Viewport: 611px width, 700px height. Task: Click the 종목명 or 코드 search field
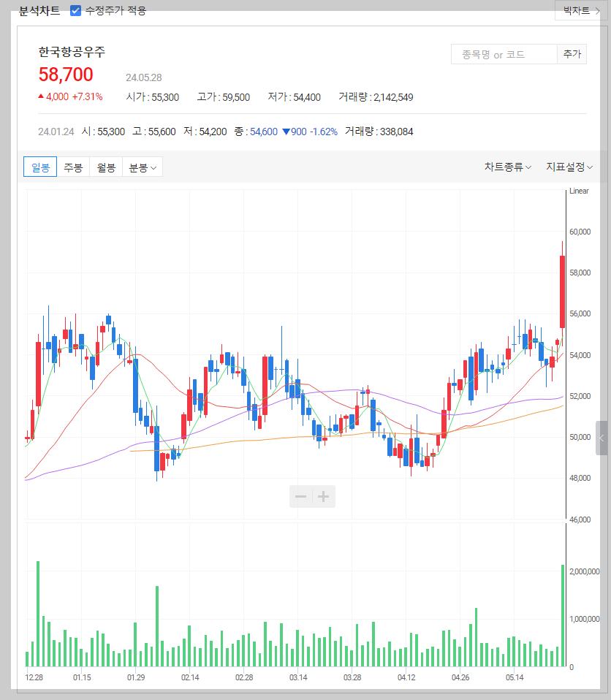pos(504,55)
